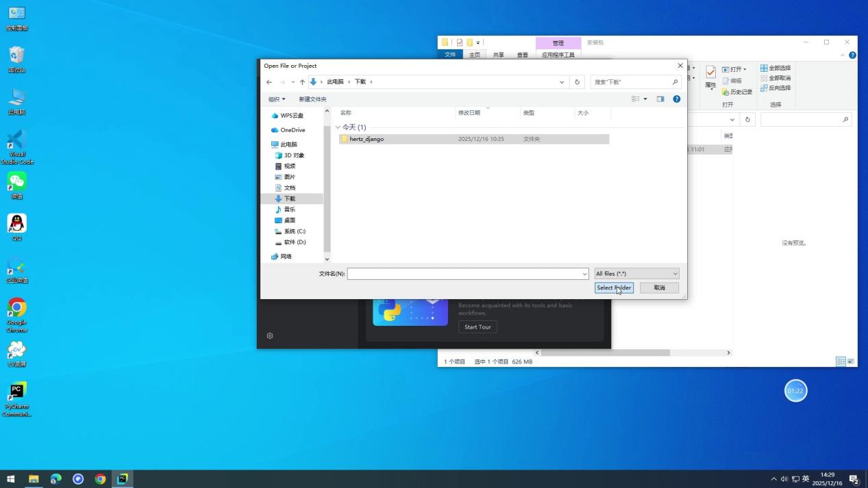Viewport: 868px width, 488px height.
Task: Open Google Chrome from the taskbar
Action: coord(100,478)
